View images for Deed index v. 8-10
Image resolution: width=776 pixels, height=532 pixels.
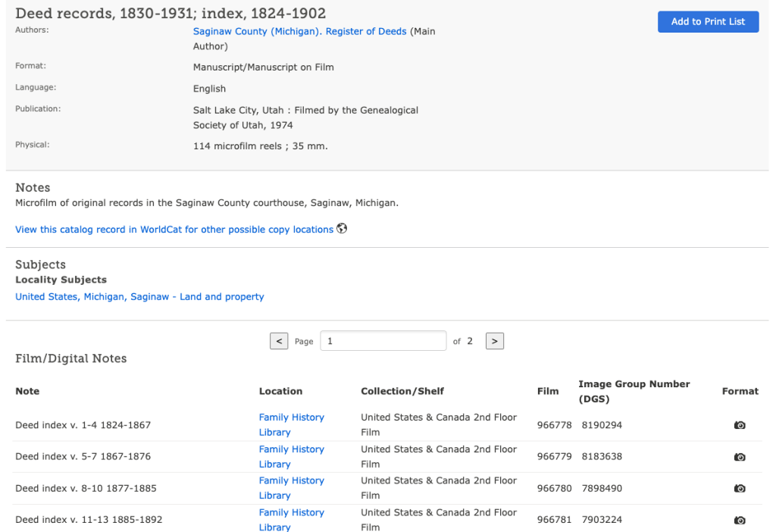[740, 489]
